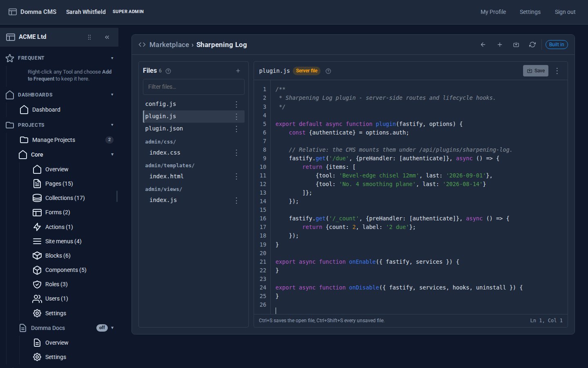The image size is (588, 368).
Task: Open Collections (17) in the sidebar
Action: coord(65,198)
